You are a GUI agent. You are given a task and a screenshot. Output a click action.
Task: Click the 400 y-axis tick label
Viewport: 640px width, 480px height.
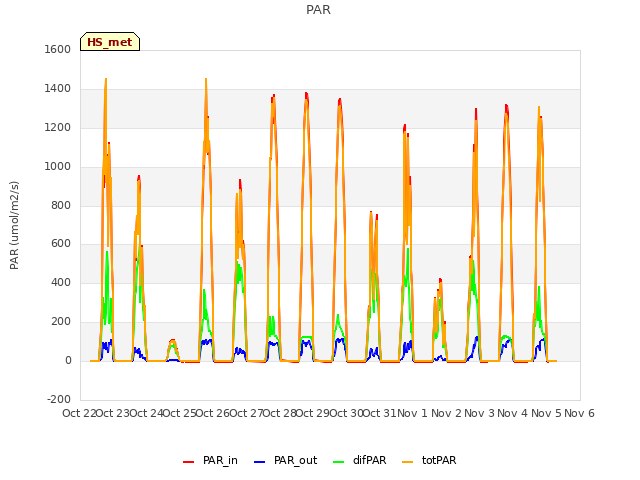click(x=61, y=282)
